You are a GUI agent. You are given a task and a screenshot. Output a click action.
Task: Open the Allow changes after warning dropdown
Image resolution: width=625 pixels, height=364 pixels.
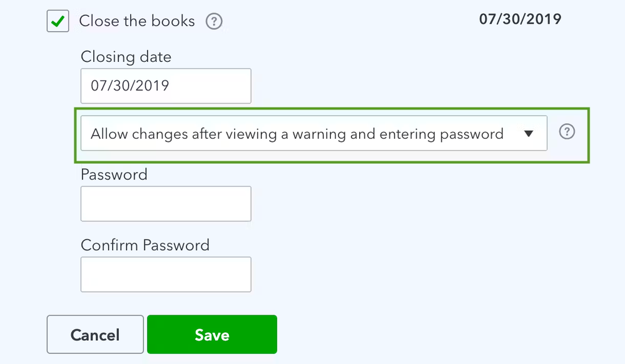tap(313, 133)
